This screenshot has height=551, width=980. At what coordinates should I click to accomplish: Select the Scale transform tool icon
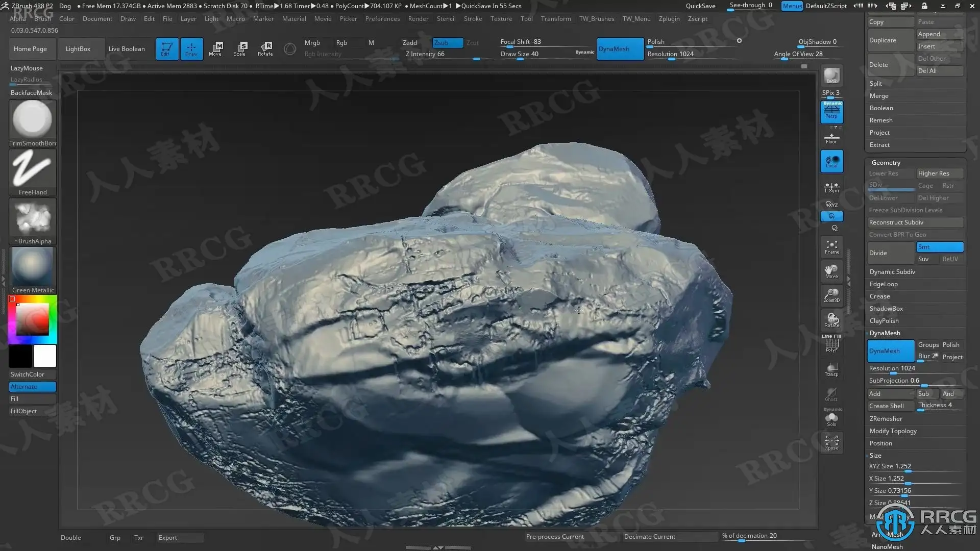240,48
